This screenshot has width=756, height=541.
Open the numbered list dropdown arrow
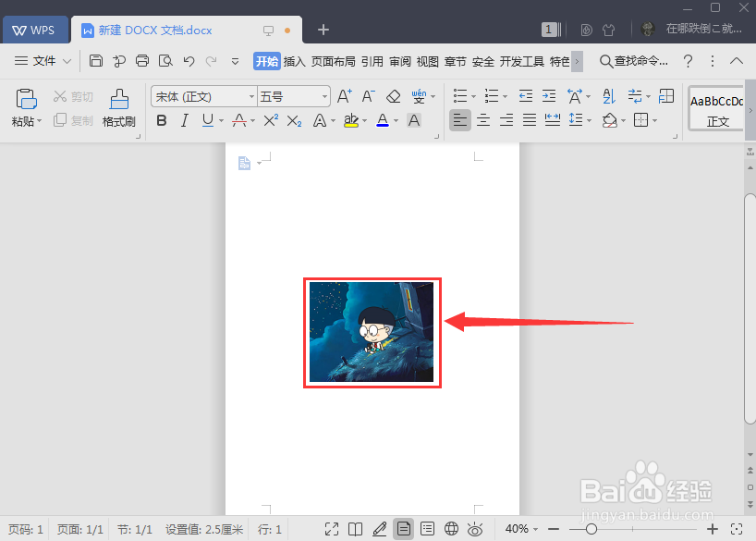[x=505, y=96]
